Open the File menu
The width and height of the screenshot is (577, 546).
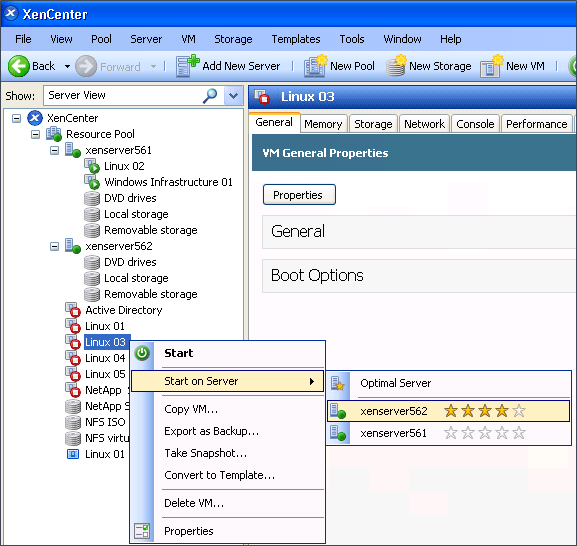coord(23,39)
